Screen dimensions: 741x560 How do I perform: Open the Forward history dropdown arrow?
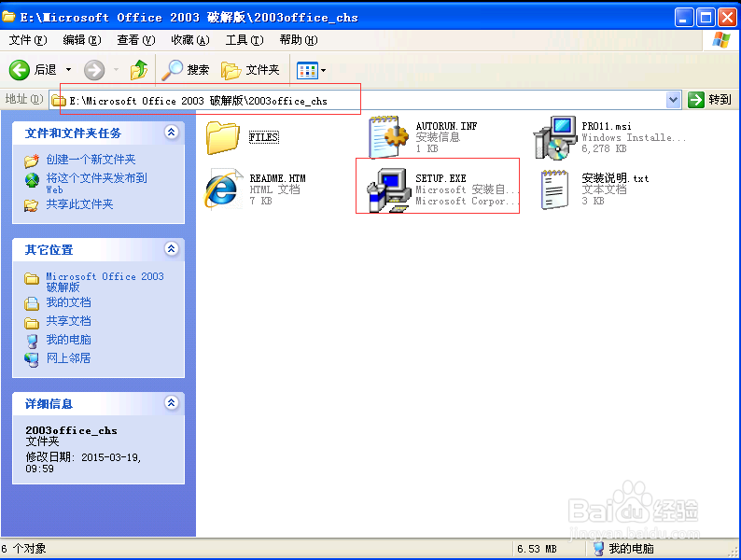click(x=117, y=70)
